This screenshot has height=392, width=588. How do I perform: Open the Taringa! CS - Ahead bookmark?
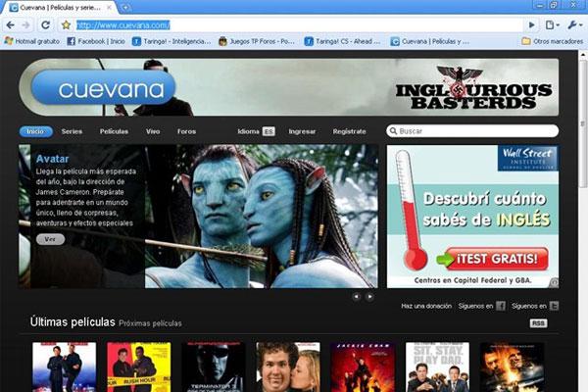click(x=342, y=41)
